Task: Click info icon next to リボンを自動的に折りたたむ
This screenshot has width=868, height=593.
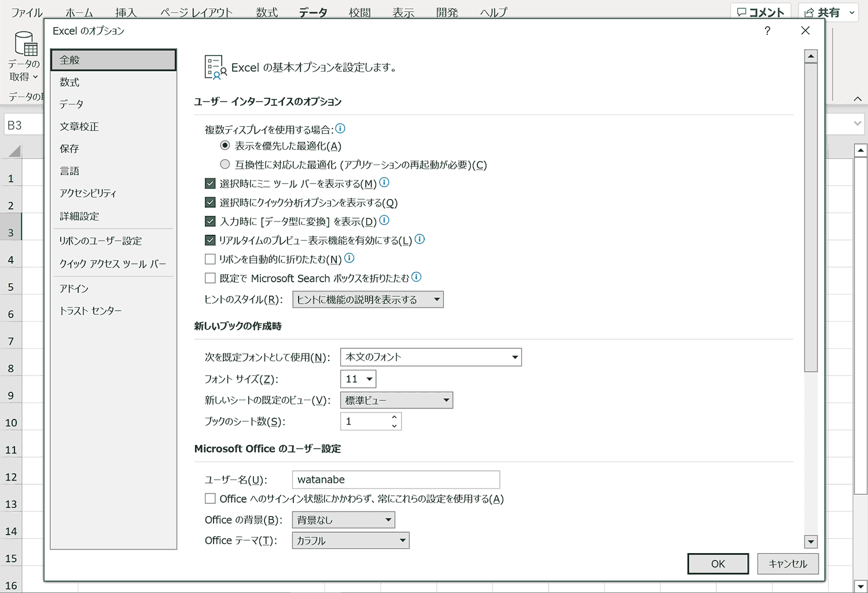Action: click(x=350, y=258)
